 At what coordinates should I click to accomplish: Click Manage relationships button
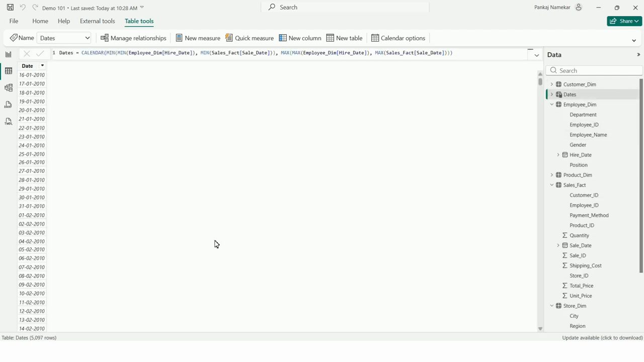point(133,38)
